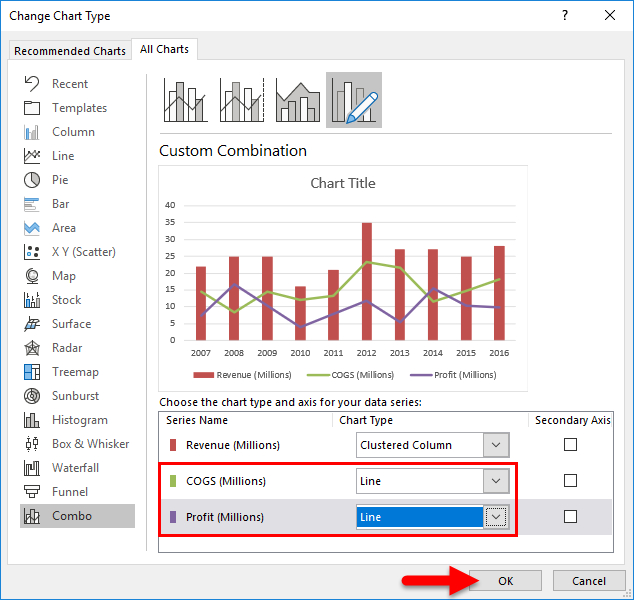Enable Secondary Axis for Revenue (Millions)
The height and width of the screenshot is (600, 634).
[570, 445]
